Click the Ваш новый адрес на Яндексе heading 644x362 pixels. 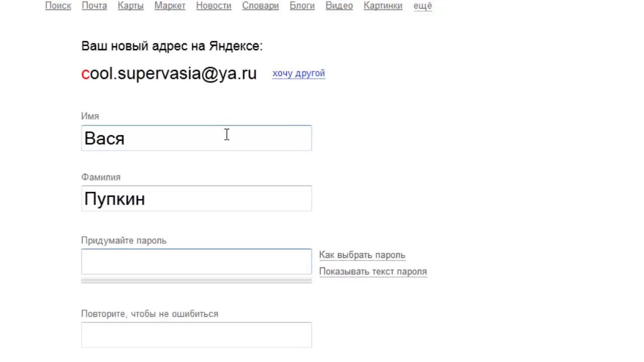point(172,46)
